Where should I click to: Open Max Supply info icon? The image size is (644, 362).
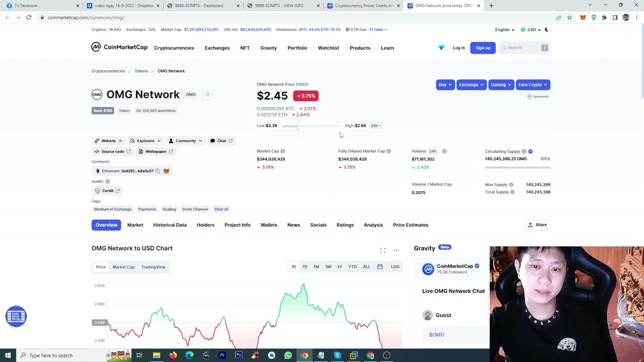pos(511,185)
